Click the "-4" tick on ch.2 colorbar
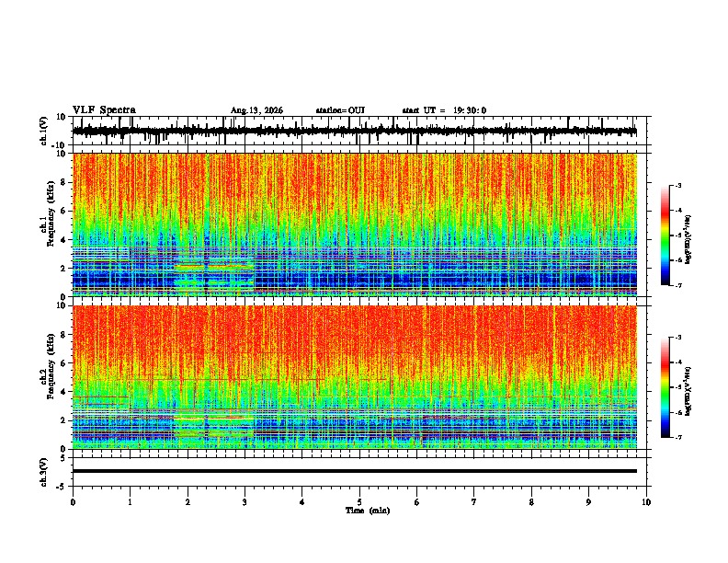 (x=678, y=362)
